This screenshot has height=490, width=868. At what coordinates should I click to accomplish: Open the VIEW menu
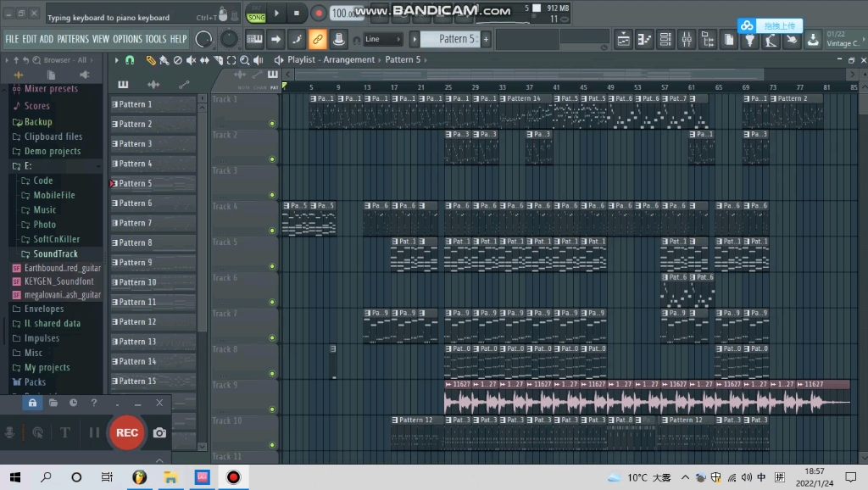tap(101, 39)
